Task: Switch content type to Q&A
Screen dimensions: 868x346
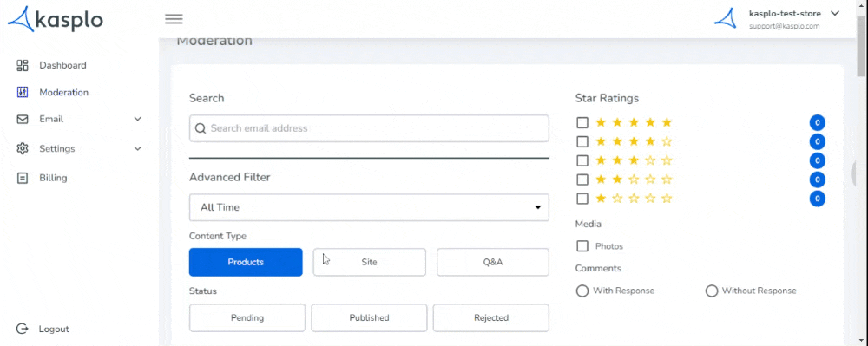Action: coord(493,262)
